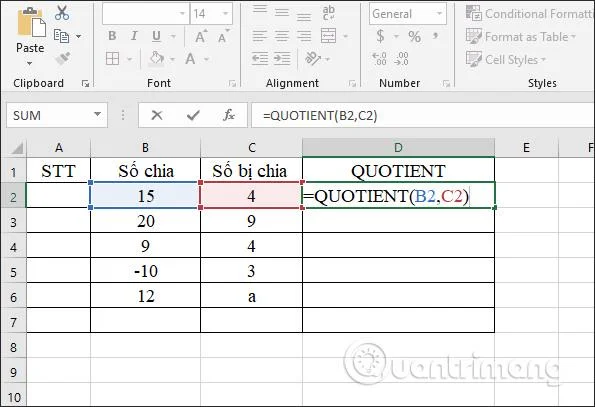Click the Format Painter brush icon
The width and height of the screenshot is (595, 407).
63,59
